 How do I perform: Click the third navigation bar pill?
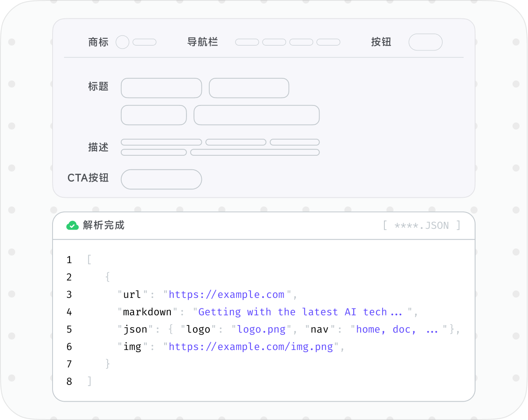coord(302,42)
